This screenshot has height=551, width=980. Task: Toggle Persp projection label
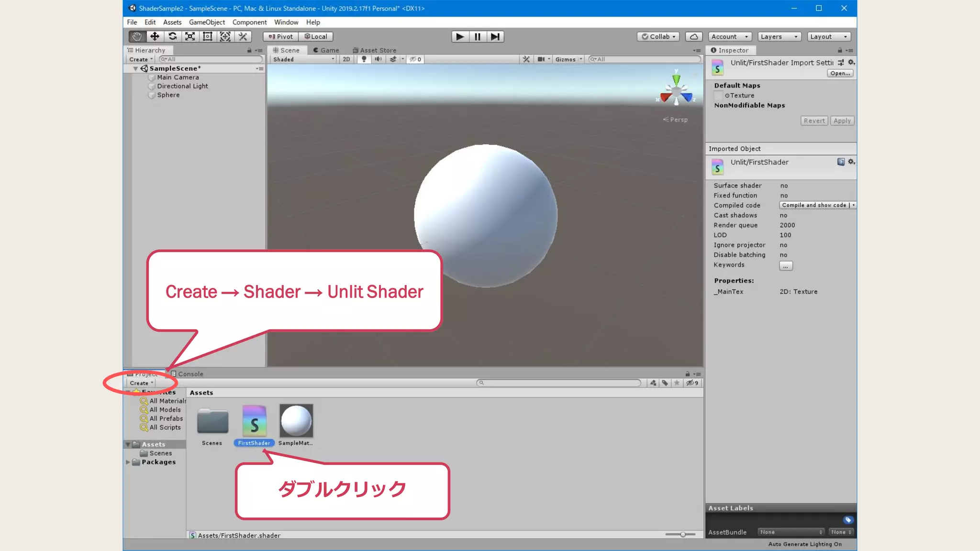675,120
